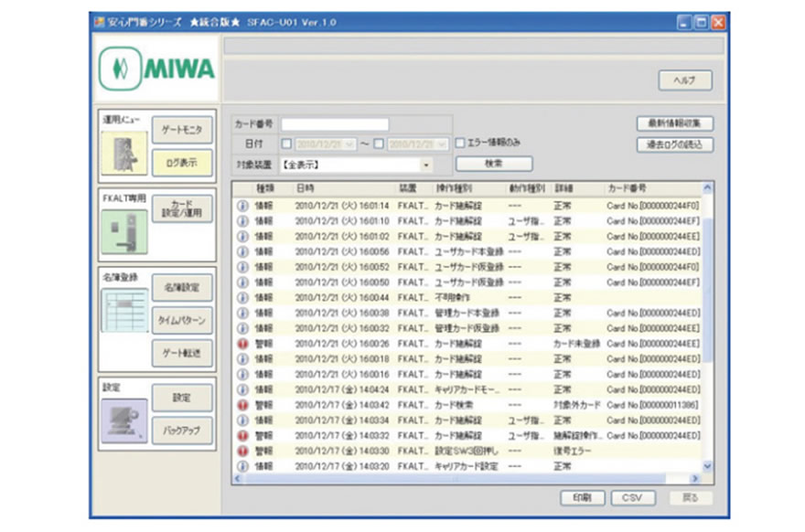Sort by 操作種別 column header
This screenshot has height=532, width=805.
[x=454, y=189]
